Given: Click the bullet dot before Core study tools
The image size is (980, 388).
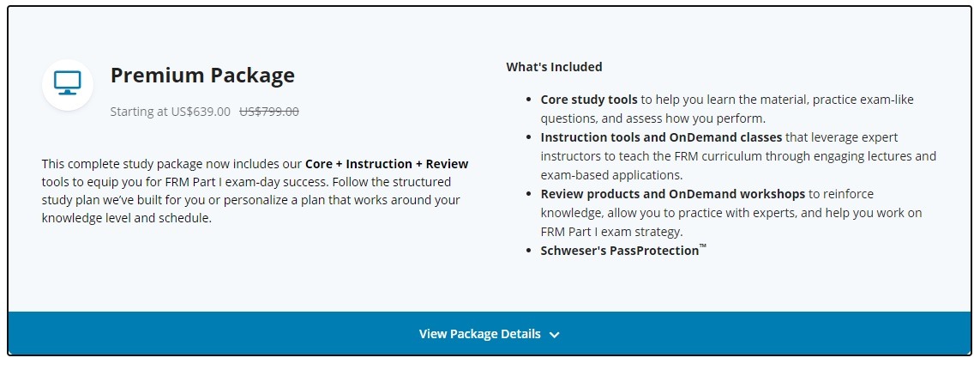Looking at the screenshot, I should 529,100.
